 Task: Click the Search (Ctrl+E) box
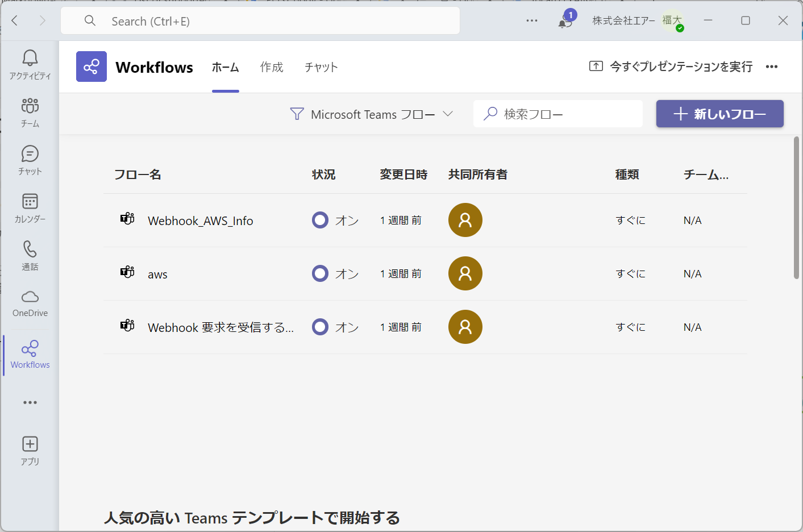click(260, 21)
